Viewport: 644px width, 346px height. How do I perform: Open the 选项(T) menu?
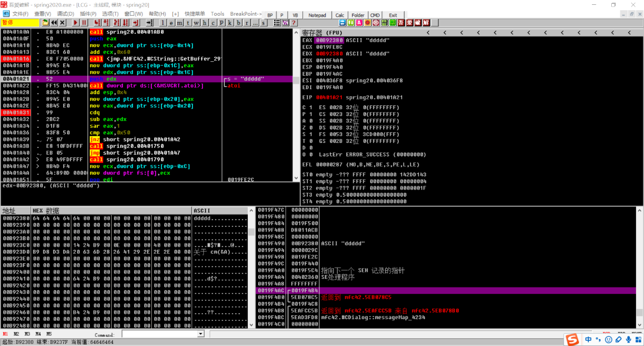(x=110, y=14)
